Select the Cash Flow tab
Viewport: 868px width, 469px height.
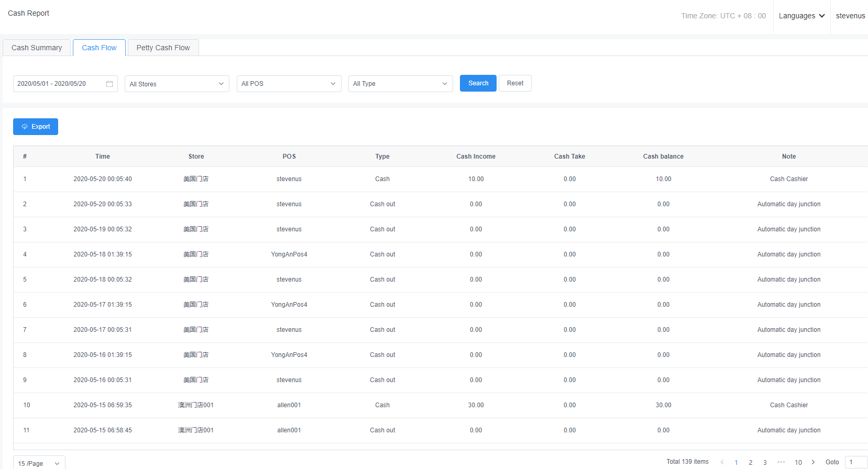(99, 48)
